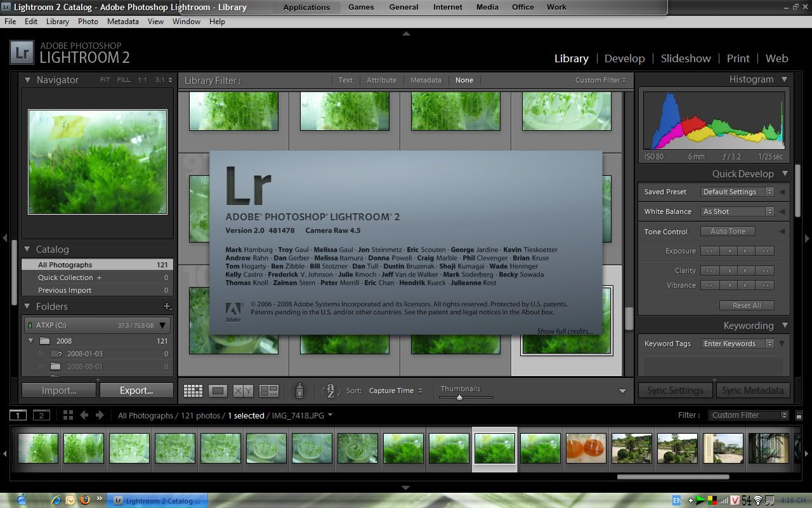The height and width of the screenshot is (508, 812).
Task: Select the Painter spray can tool
Action: [299, 391]
